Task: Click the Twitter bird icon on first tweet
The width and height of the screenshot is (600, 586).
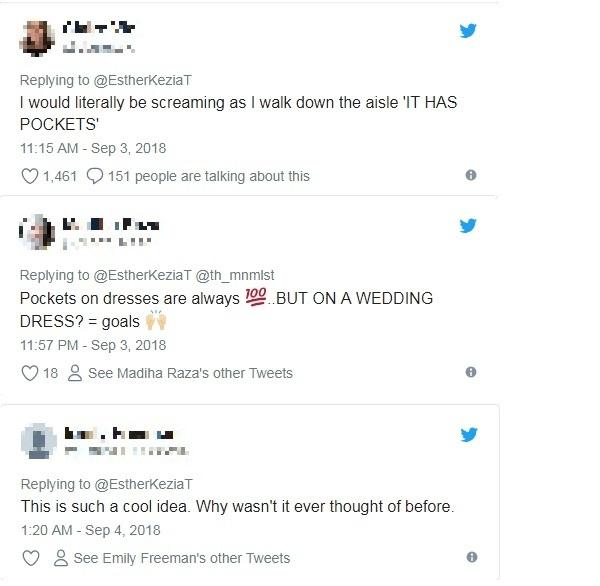Action: click(467, 31)
